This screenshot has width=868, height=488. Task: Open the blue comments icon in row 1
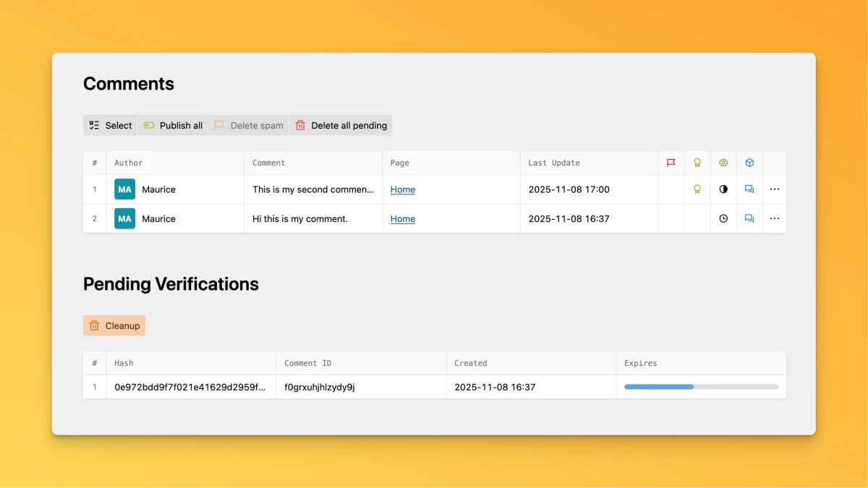pyautogui.click(x=749, y=189)
